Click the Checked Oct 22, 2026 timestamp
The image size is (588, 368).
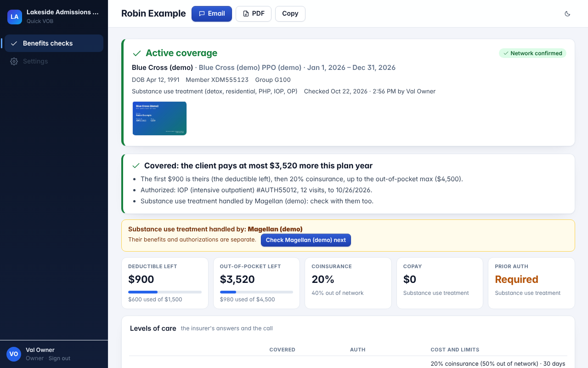click(370, 92)
